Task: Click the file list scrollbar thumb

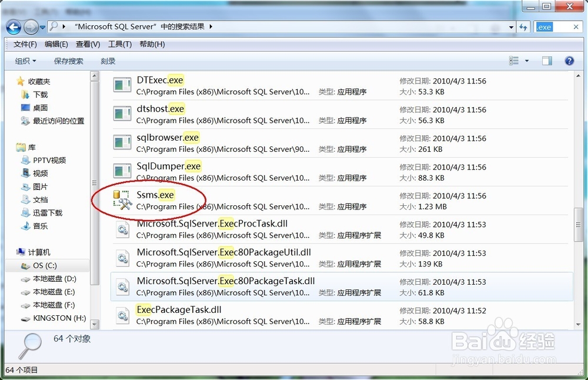Action: (x=578, y=225)
